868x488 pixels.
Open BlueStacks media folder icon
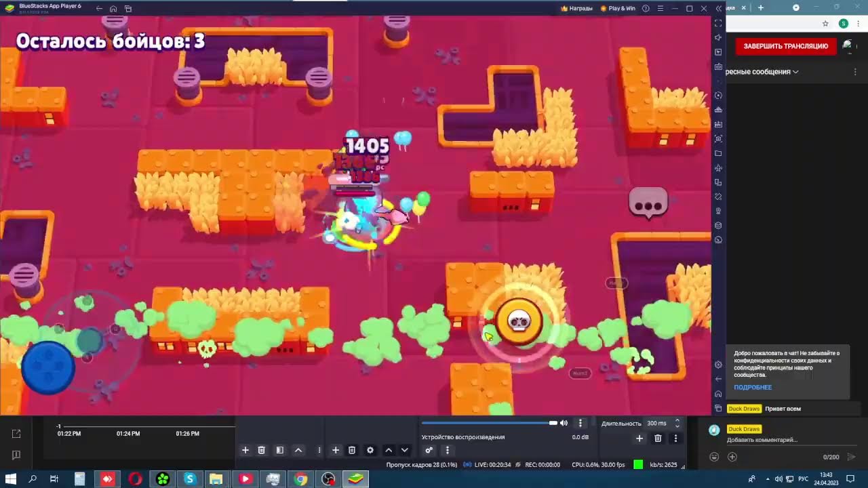click(x=718, y=153)
